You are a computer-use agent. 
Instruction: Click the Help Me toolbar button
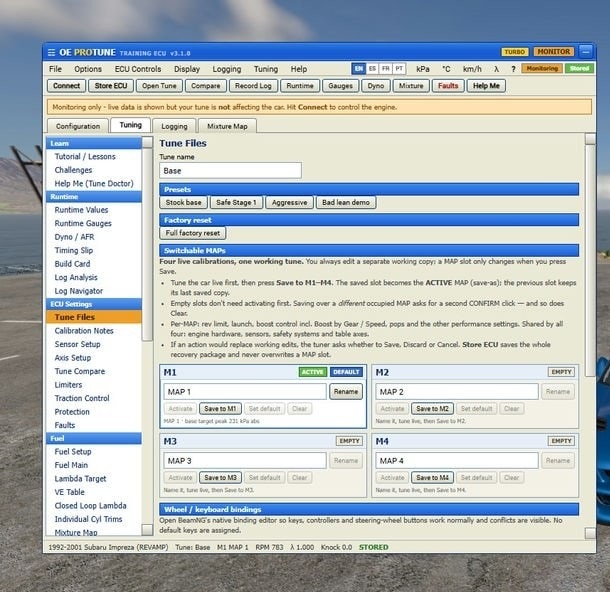tap(486, 86)
